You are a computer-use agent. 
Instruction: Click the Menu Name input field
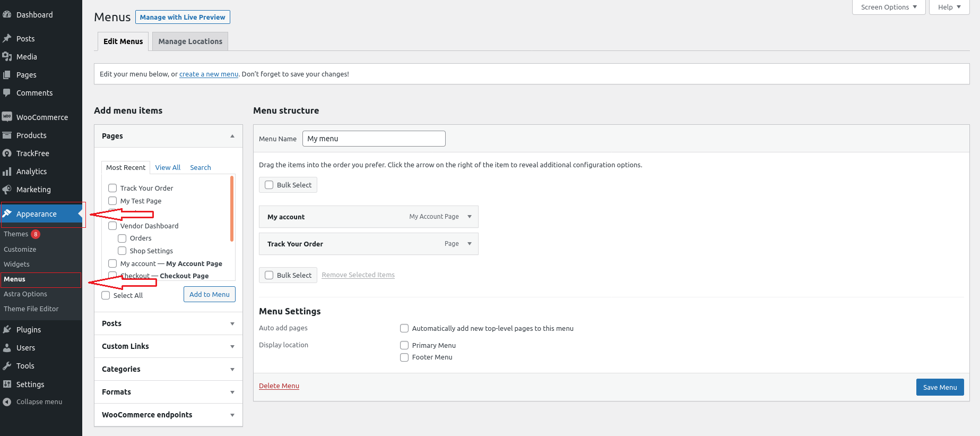click(x=374, y=139)
